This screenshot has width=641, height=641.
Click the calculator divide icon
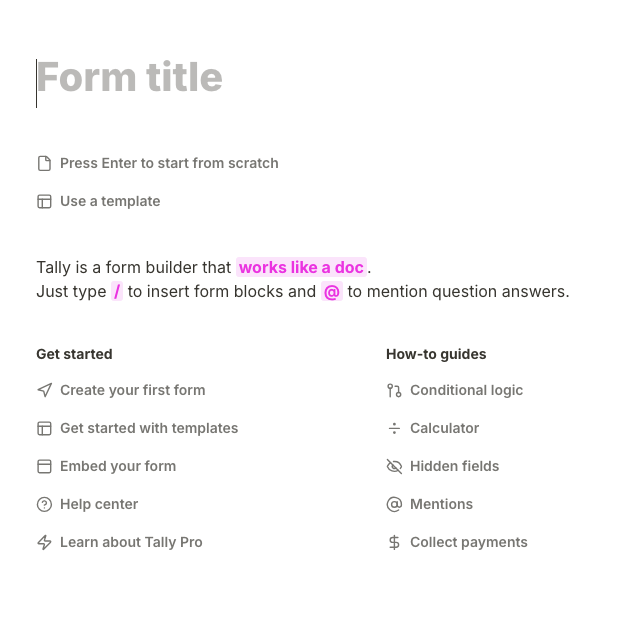click(394, 428)
